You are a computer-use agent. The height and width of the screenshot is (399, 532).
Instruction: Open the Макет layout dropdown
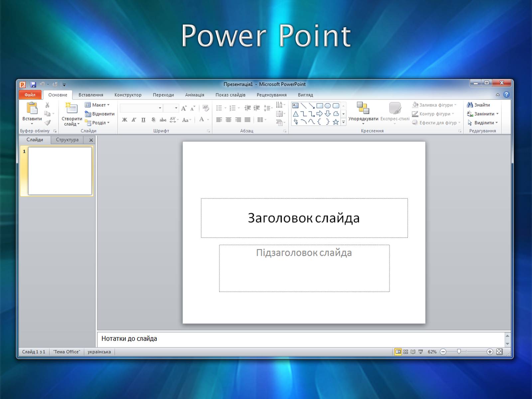(x=97, y=105)
